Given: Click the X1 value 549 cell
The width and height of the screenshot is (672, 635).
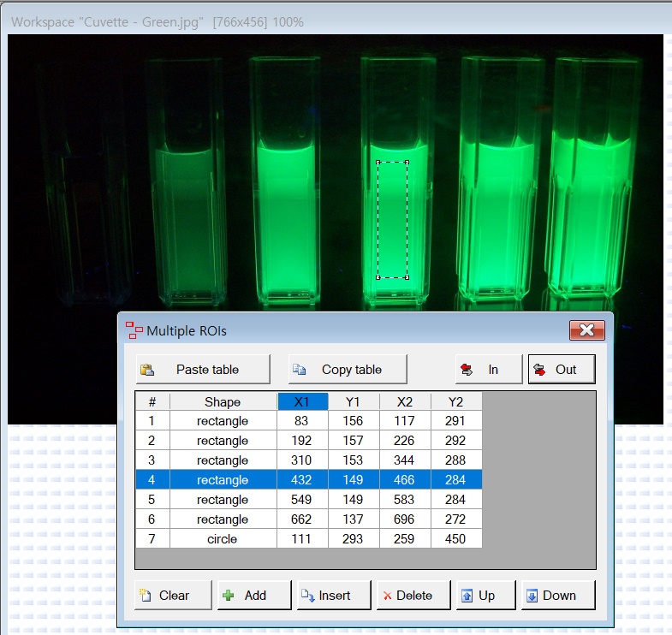Looking at the screenshot, I should coord(303,500).
